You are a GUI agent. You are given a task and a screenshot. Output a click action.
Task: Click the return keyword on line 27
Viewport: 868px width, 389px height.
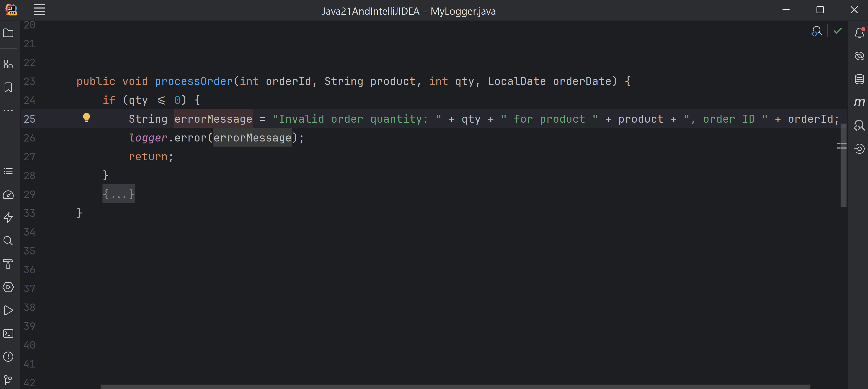coord(148,156)
